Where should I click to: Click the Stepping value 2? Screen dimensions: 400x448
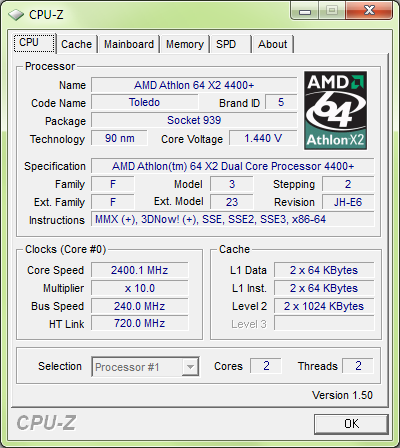pyautogui.click(x=348, y=184)
